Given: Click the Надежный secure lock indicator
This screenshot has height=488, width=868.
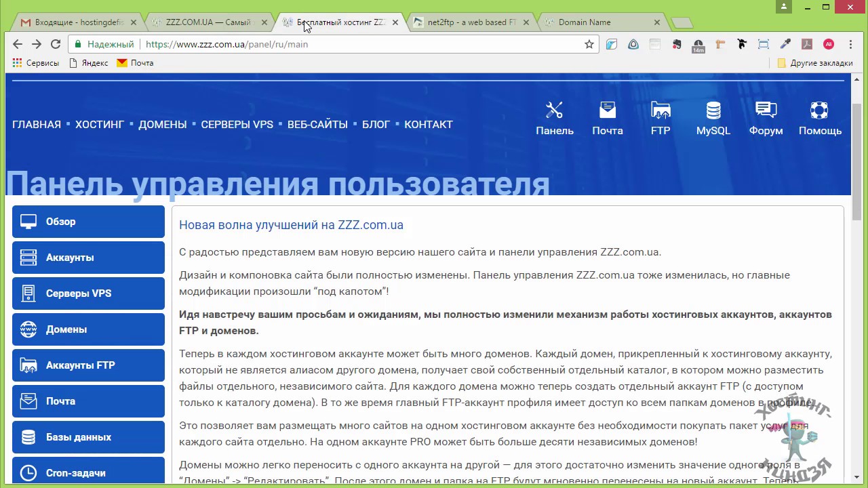Looking at the screenshot, I should [x=104, y=44].
